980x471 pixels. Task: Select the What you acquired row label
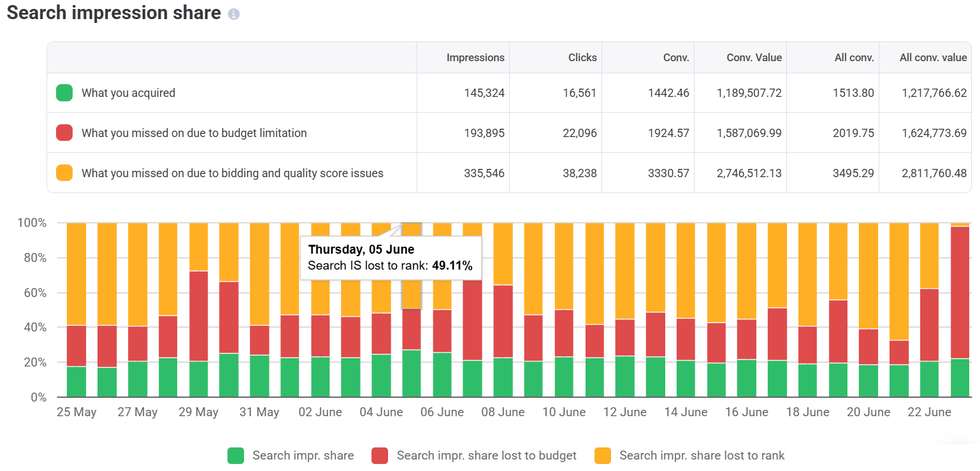128,93
